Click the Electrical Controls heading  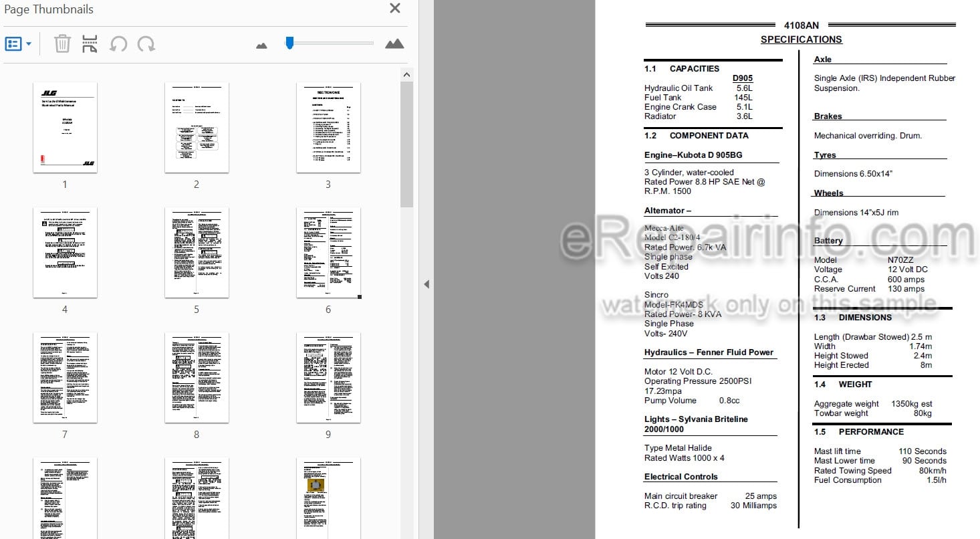tap(681, 477)
